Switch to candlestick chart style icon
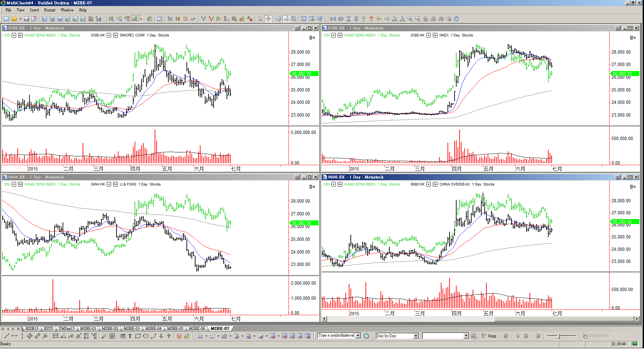Screen dimensions: 644x354 pyautogui.click(x=178, y=19)
